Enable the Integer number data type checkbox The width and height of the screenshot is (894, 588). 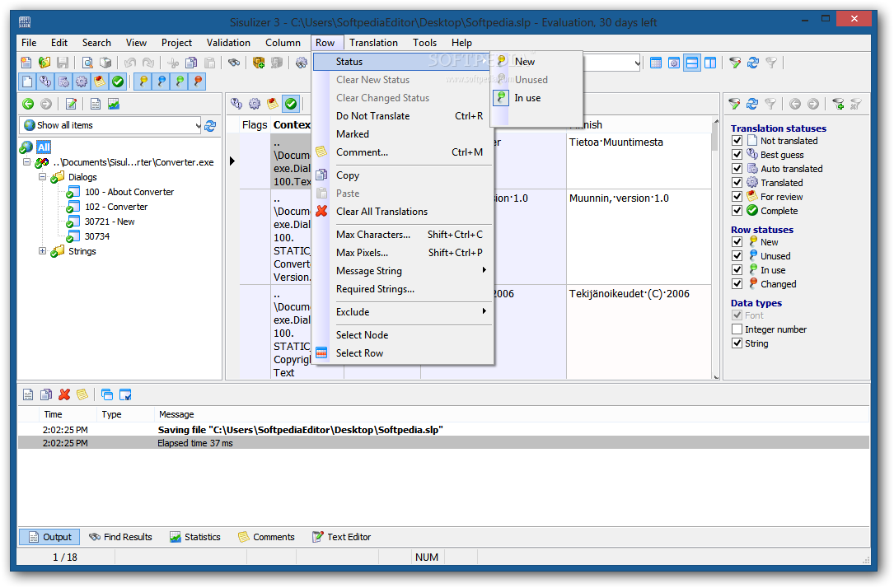tap(737, 329)
